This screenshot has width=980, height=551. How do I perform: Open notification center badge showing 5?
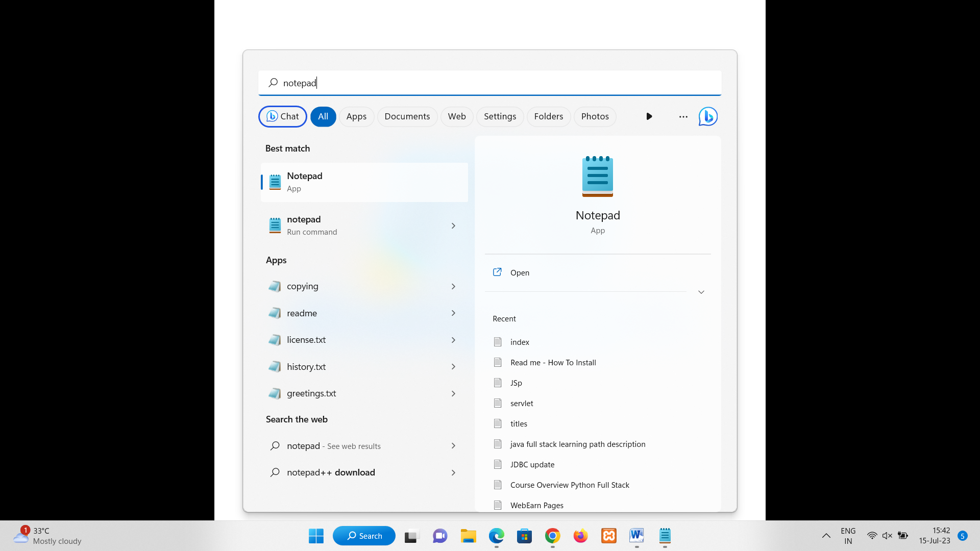pyautogui.click(x=963, y=536)
